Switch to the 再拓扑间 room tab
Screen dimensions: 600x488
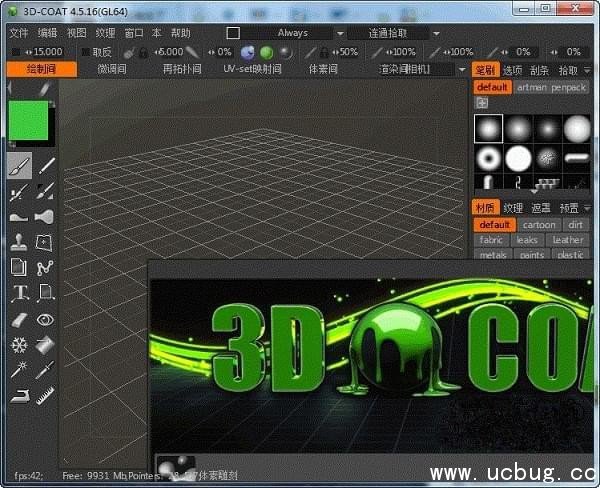[182, 69]
